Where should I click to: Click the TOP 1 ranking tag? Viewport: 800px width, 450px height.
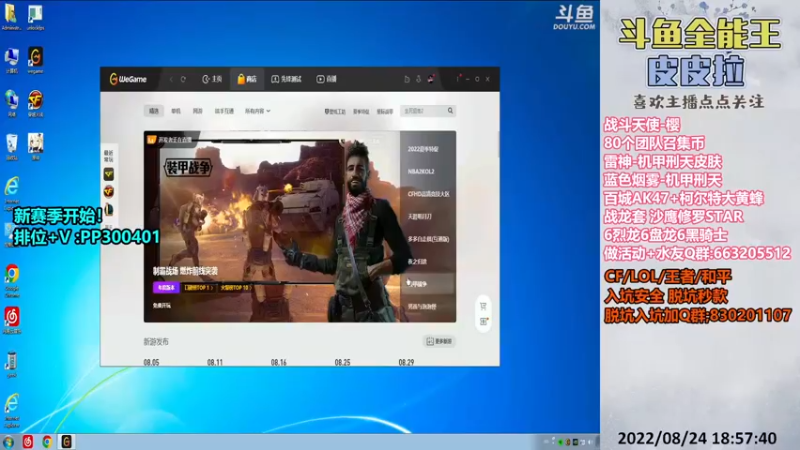click(198, 287)
